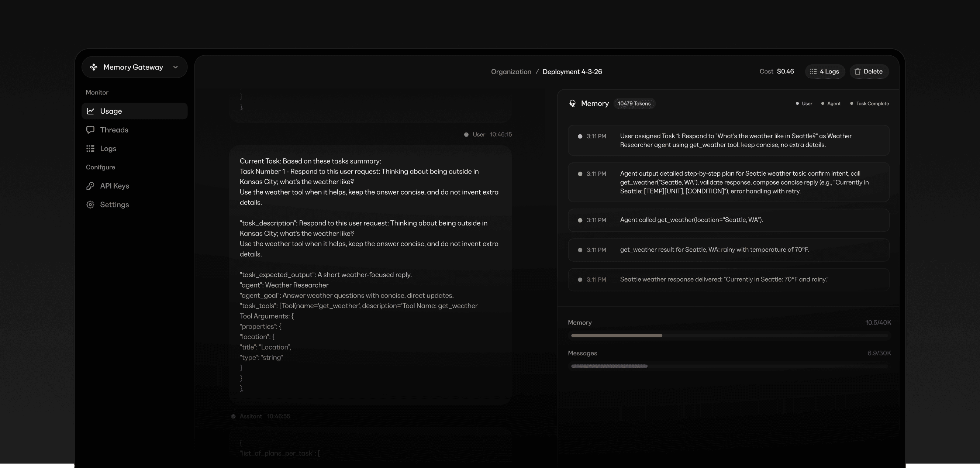Viewport: 980px width, 468px height.
Task: Click the 10479 Tokens badge
Action: (634, 103)
